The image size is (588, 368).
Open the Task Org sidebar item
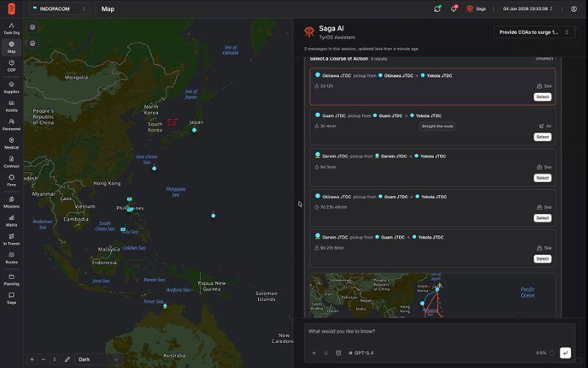point(11,29)
